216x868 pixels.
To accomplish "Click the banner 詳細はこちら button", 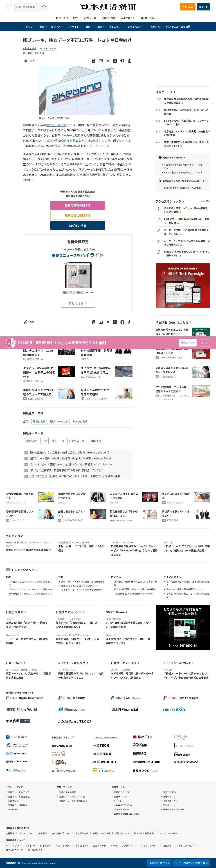I will click(x=187, y=342).
